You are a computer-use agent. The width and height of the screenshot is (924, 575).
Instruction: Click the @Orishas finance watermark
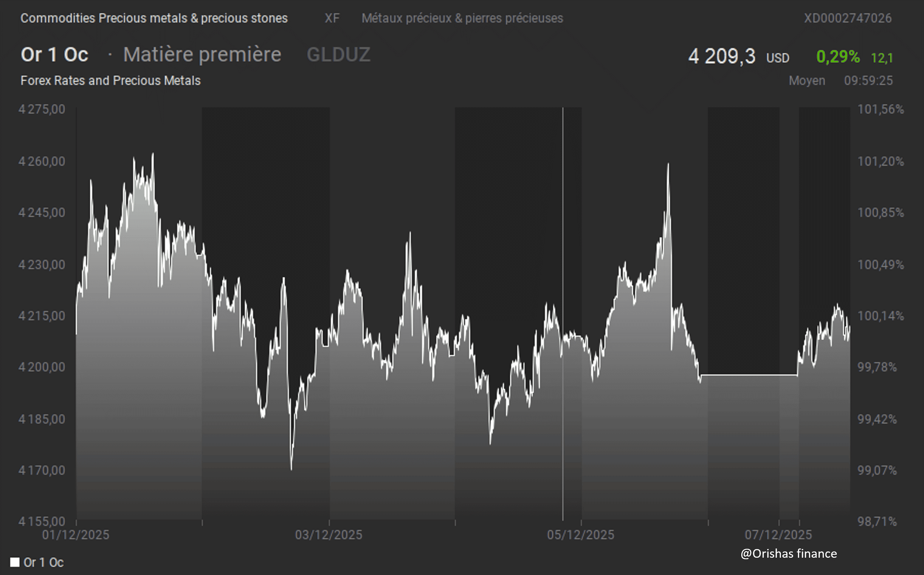tap(788, 553)
